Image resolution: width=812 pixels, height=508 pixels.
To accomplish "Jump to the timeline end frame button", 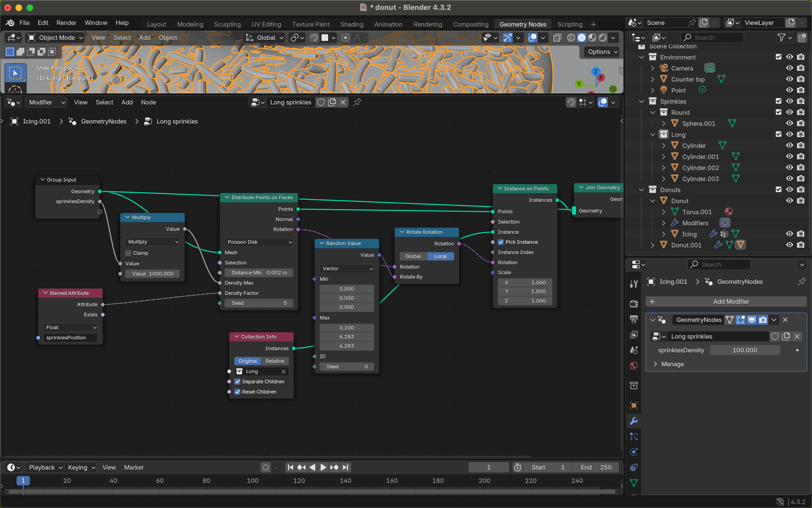I will click(x=345, y=467).
